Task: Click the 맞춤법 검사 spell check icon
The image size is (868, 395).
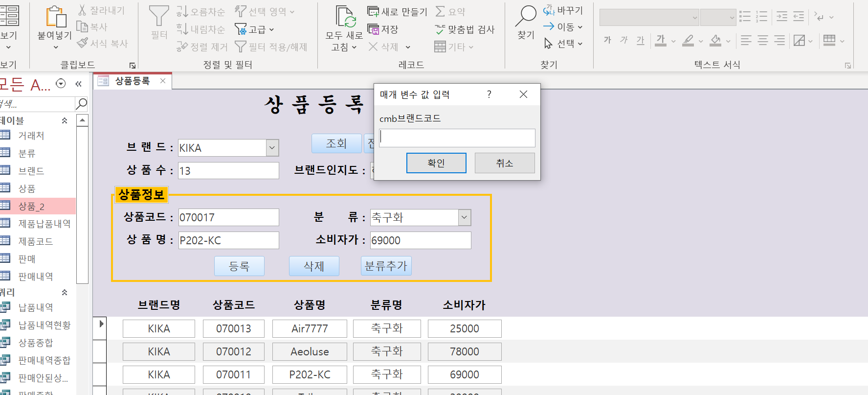Action: (x=440, y=30)
